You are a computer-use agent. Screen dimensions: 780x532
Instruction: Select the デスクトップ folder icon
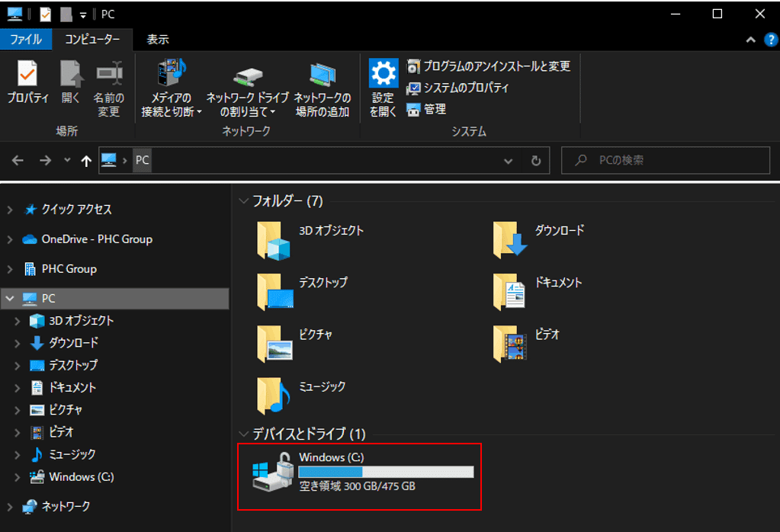(x=274, y=293)
